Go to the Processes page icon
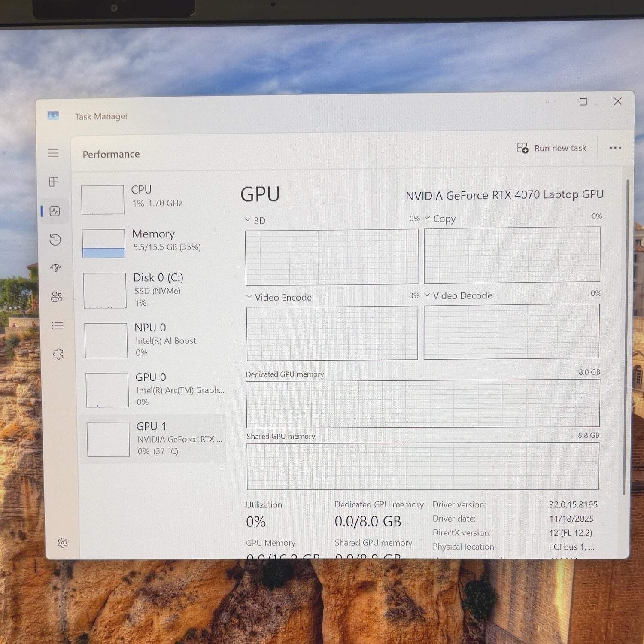The height and width of the screenshot is (644, 644). (x=54, y=182)
